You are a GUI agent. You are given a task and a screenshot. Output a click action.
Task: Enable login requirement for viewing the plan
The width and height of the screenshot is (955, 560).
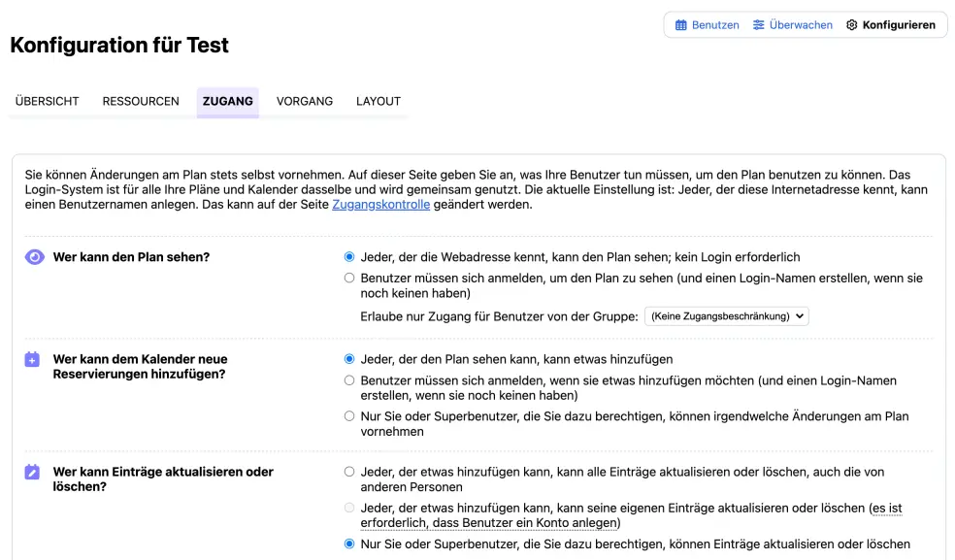[x=349, y=278]
